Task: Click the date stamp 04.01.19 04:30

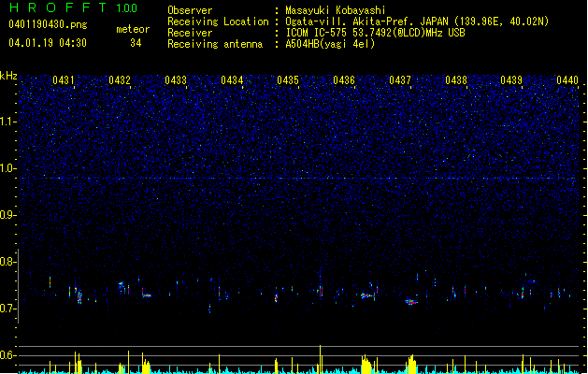Action: coord(48,43)
